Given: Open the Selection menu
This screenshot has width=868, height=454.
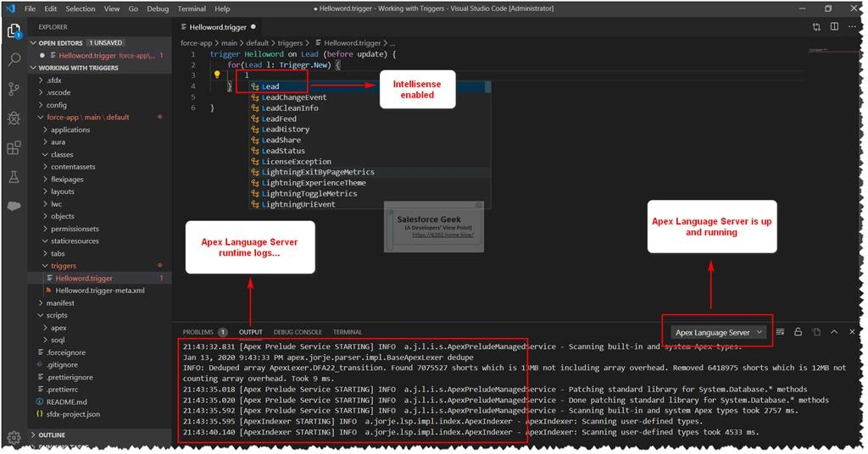Looking at the screenshot, I should tap(81, 8).
